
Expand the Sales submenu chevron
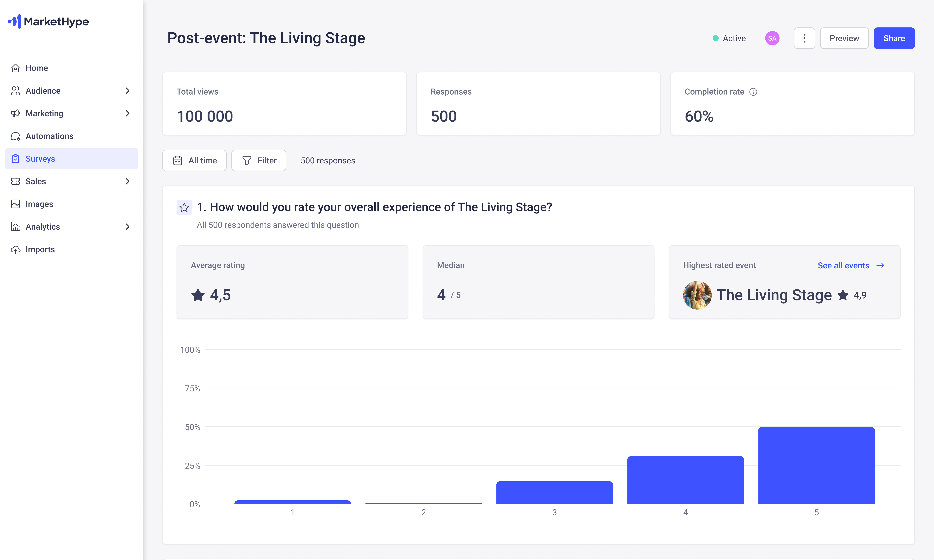pyautogui.click(x=128, y=181)
